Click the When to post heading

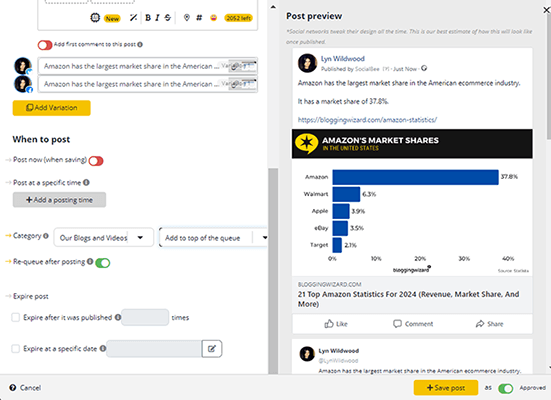pos(41,140)
